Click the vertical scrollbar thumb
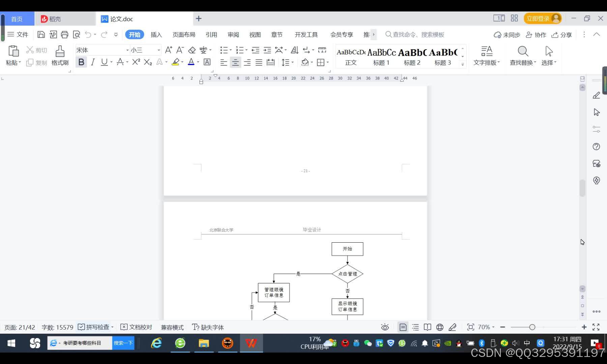This screenshot has width=607, height=364. point(582,188)
